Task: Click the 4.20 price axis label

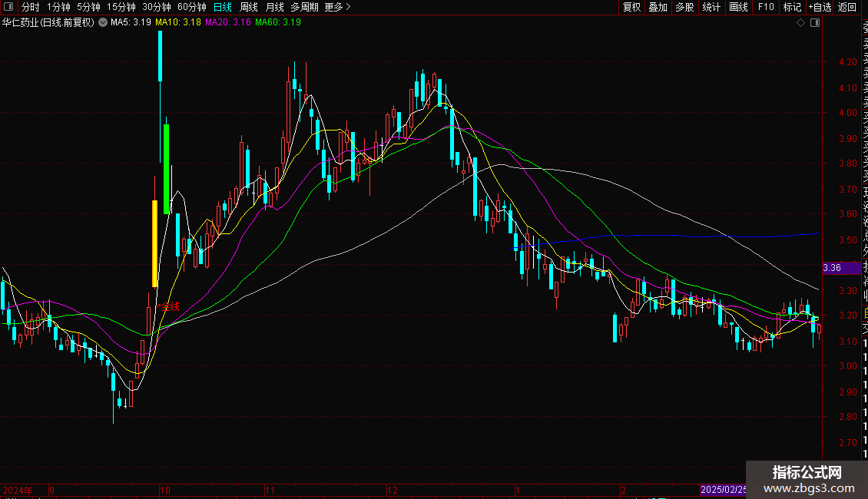Action: 847,62
